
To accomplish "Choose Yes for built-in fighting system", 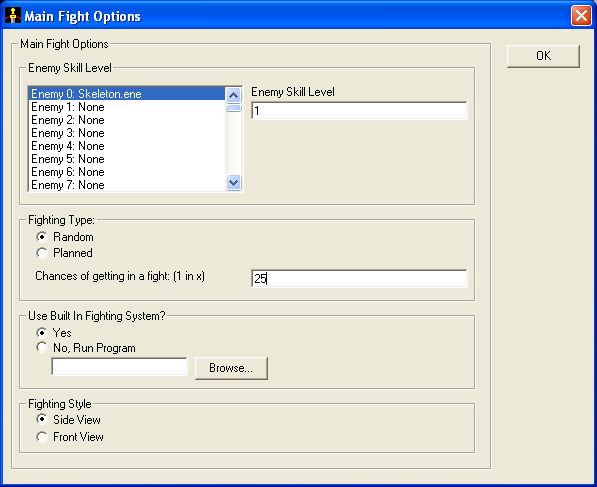I will pos(42,333).
